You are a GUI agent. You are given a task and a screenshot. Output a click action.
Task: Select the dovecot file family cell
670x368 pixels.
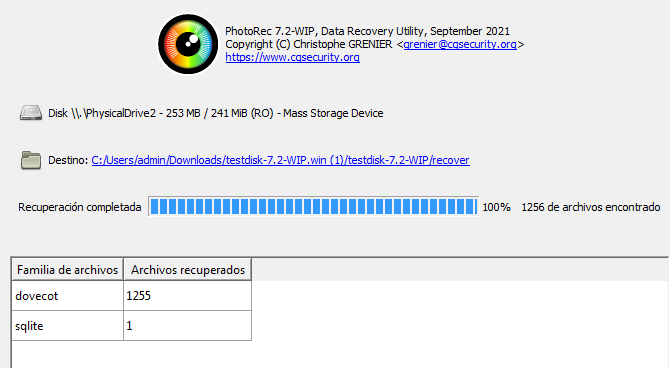[x=68, y=296]
